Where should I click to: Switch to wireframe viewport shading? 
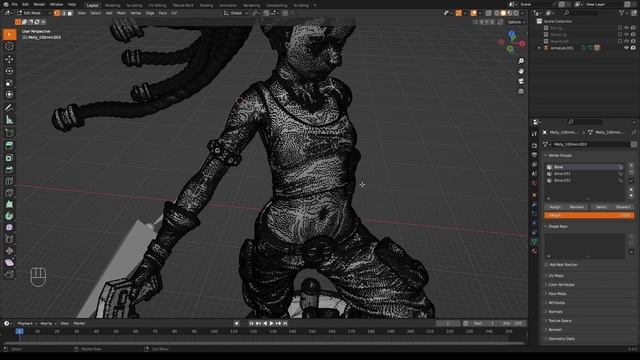point(497,13)
